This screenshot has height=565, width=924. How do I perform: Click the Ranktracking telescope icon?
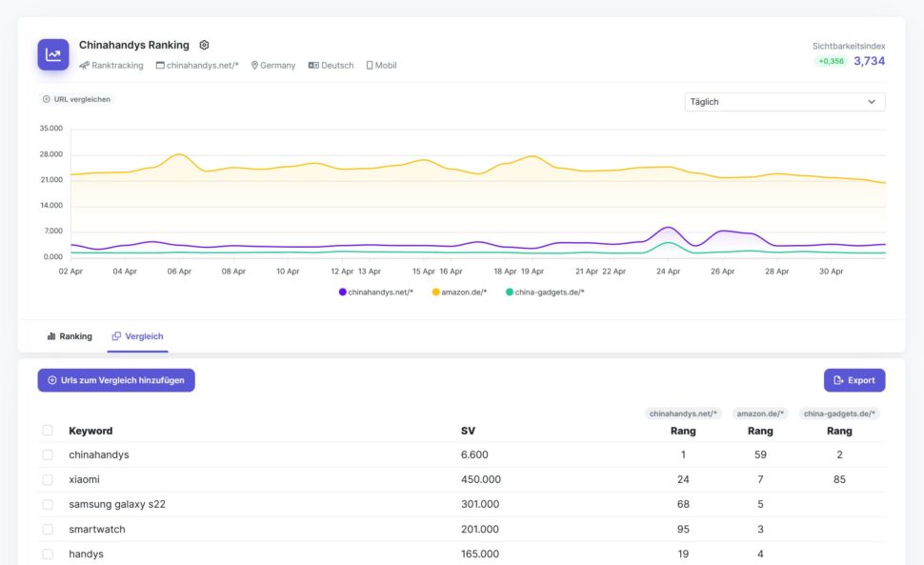[x=84, y=66]
